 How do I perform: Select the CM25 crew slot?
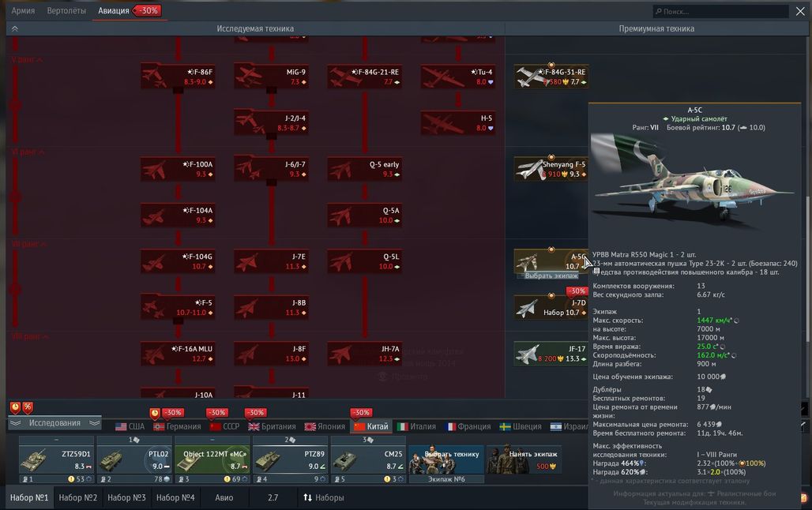tap(368, 459)
